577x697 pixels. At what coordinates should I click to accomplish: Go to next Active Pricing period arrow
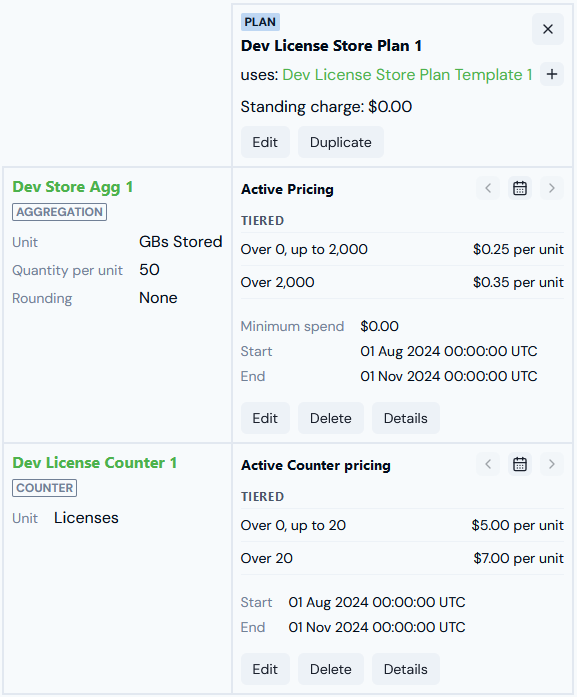coord(552,188)
